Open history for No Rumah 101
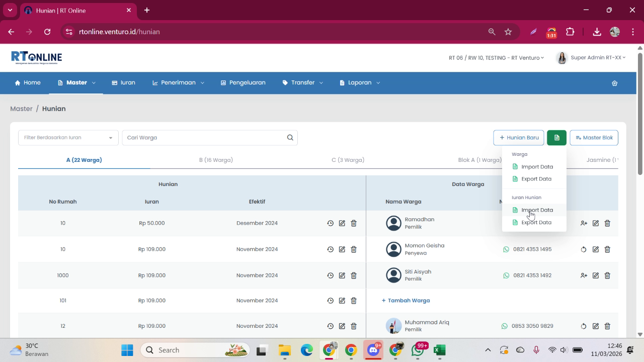The image size is (644, 362). coord(330,301)
